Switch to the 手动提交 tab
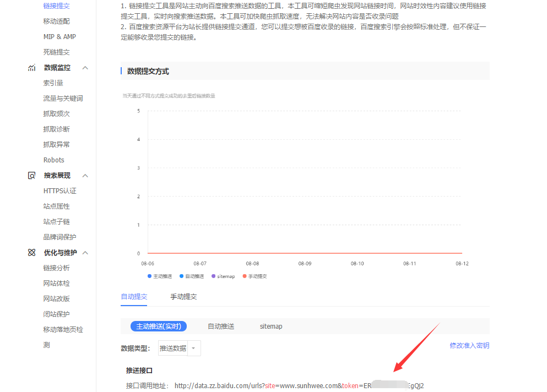The height and width of the screenshot is (392, 547). tap(183, 297)
